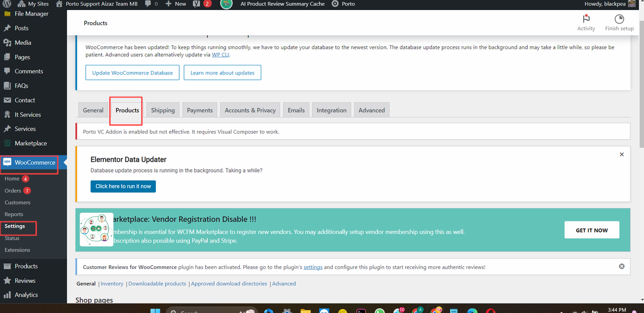The image size is (644, 313).
Task: Open Inventory sub-section link
Action: coord(112,284)
